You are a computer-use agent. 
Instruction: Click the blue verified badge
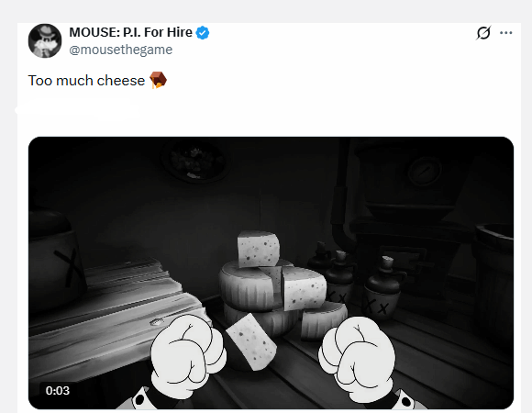pyautogui.click(x=203, y=33)
